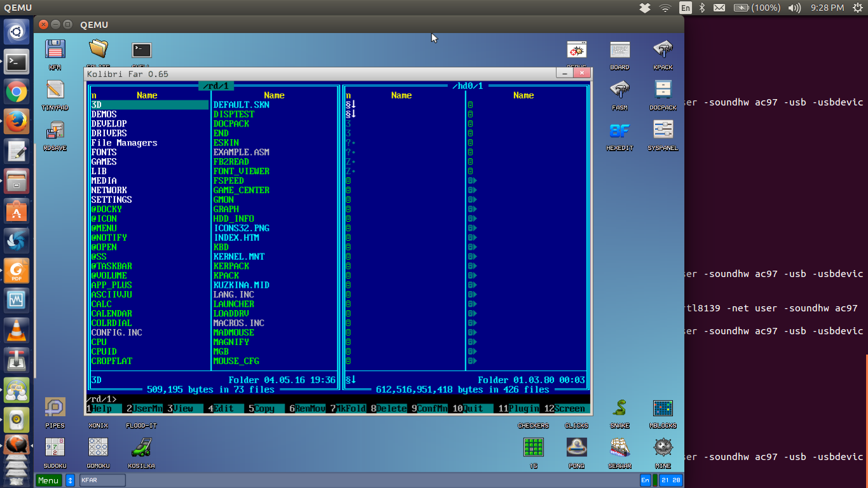Click the 9 ConfMn function key

tap(430, 409)
